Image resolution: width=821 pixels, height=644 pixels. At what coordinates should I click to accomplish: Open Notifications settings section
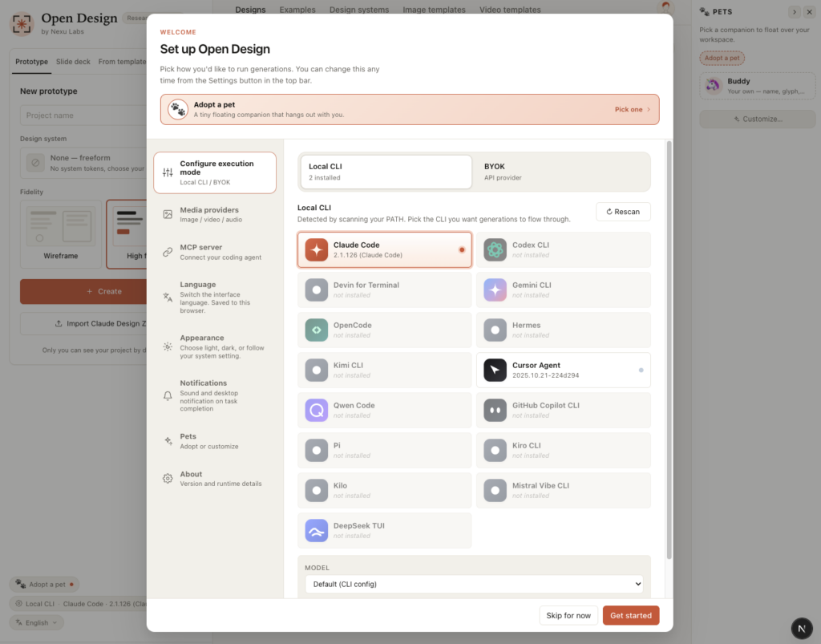pyautogui.click(x=215, y=396)
